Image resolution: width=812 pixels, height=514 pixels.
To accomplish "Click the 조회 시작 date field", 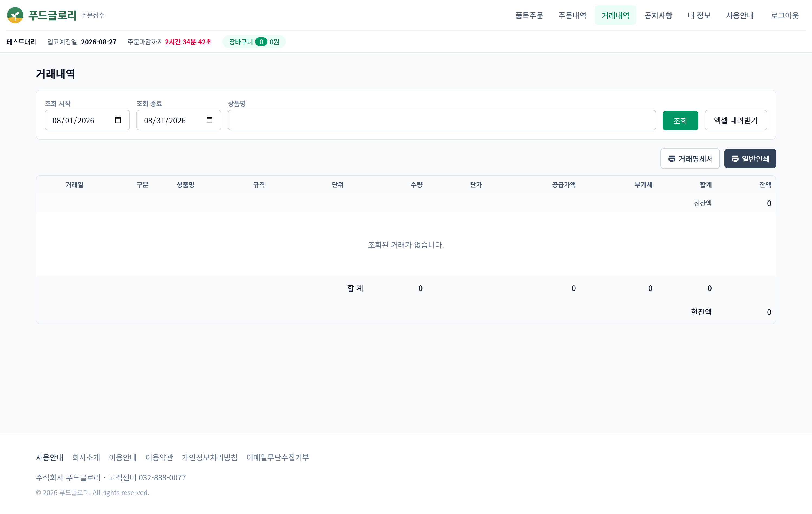I will tap(87, 120).
